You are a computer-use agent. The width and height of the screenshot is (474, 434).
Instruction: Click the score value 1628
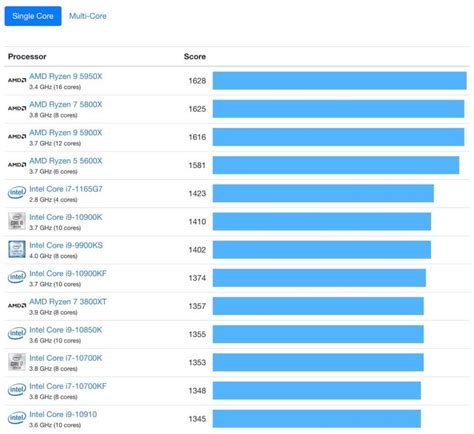(x=197, y=81)
